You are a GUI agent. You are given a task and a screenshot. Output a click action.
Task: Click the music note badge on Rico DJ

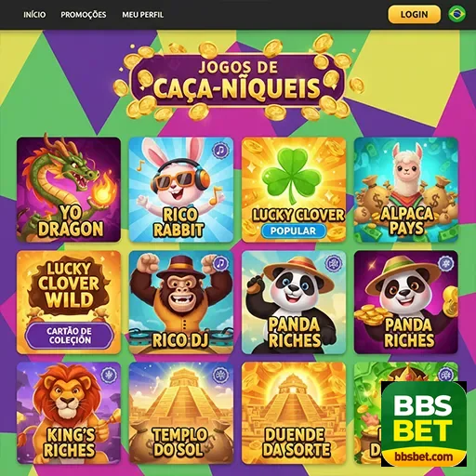point(220,264)
